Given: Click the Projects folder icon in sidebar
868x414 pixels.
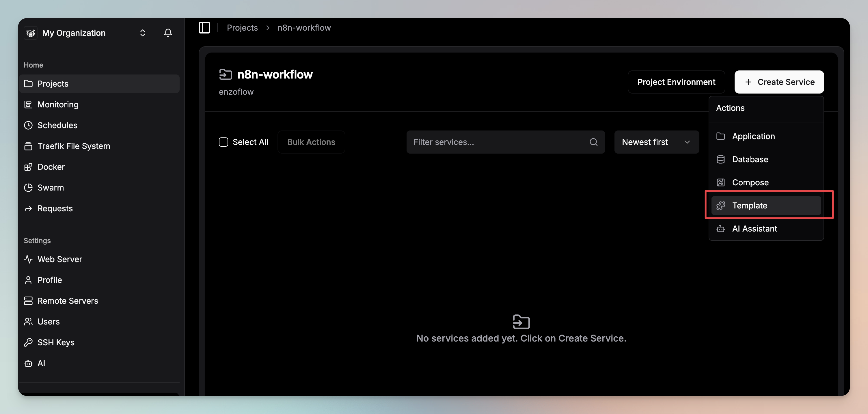Looking at the screenshot, I should (28, 83).
